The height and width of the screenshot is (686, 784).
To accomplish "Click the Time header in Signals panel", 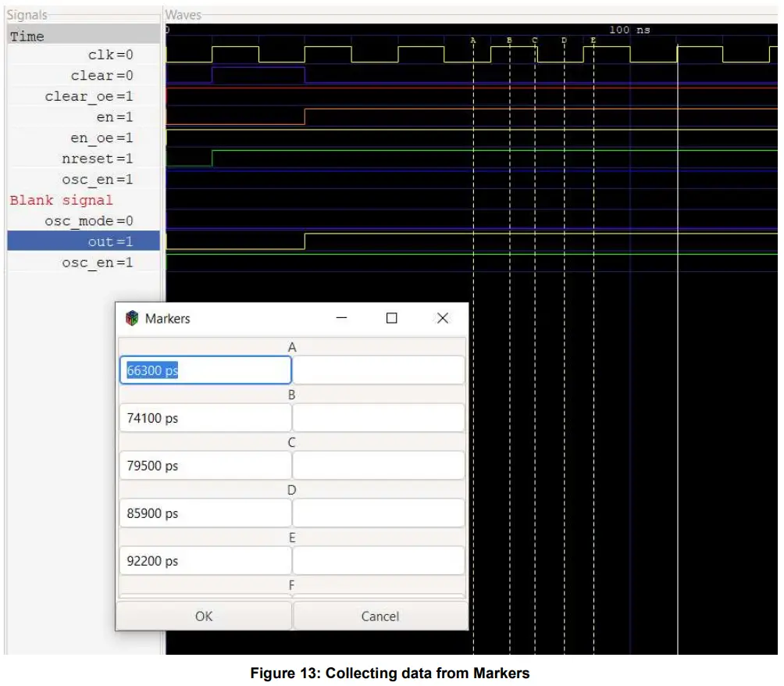I will point(84,36).
